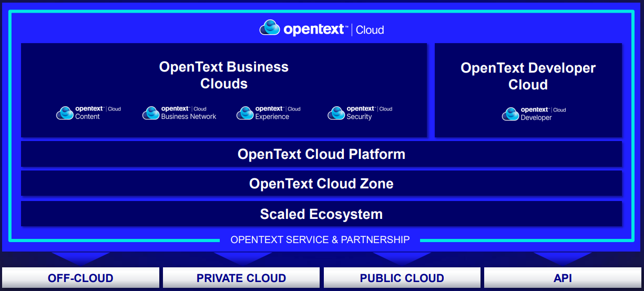Select the OpenText Cloud Platform bar
This screenshot has height=291, width=644.
point(321,154)
